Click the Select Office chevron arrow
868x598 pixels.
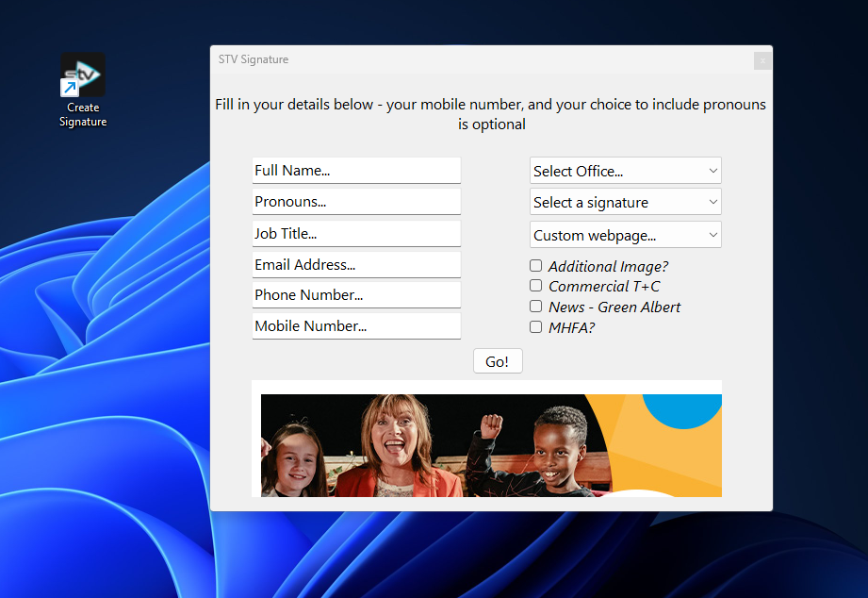(x=713, y=171)
